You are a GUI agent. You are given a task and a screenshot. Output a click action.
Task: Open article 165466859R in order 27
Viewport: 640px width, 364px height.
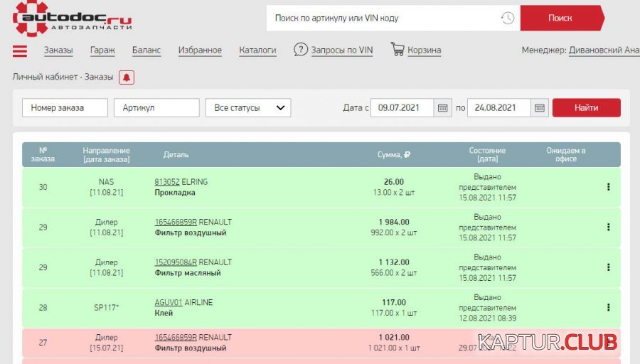pos(176,338)
